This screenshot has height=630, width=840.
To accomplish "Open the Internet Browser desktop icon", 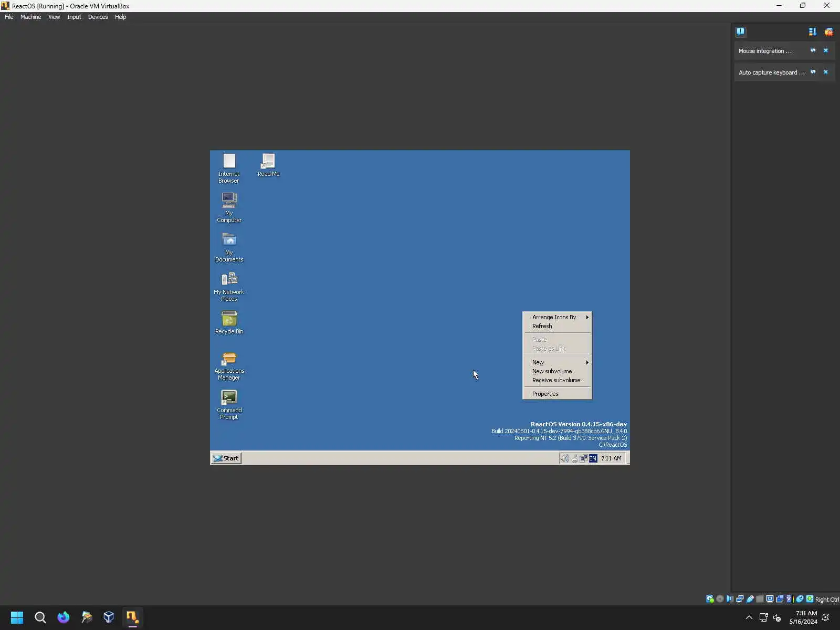I will coord(229,168).
